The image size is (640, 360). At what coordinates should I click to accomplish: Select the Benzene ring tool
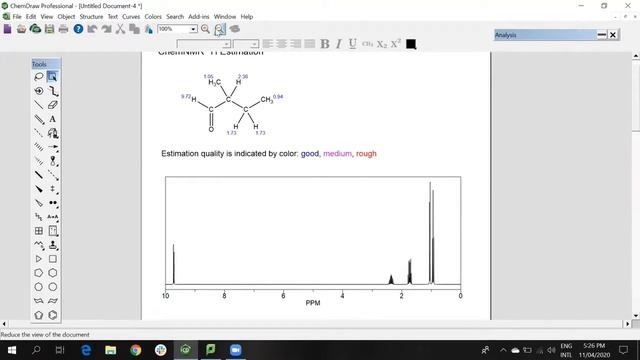coord(53,315)
